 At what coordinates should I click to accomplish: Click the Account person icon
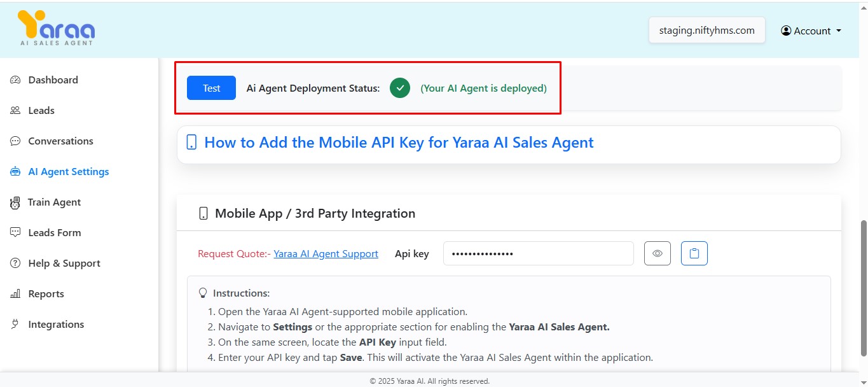[786, 31]
